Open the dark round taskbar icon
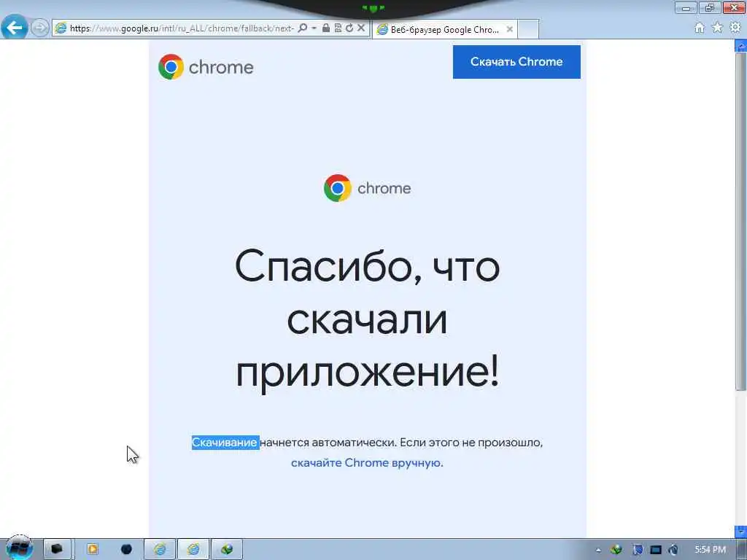 pos(126,549)
